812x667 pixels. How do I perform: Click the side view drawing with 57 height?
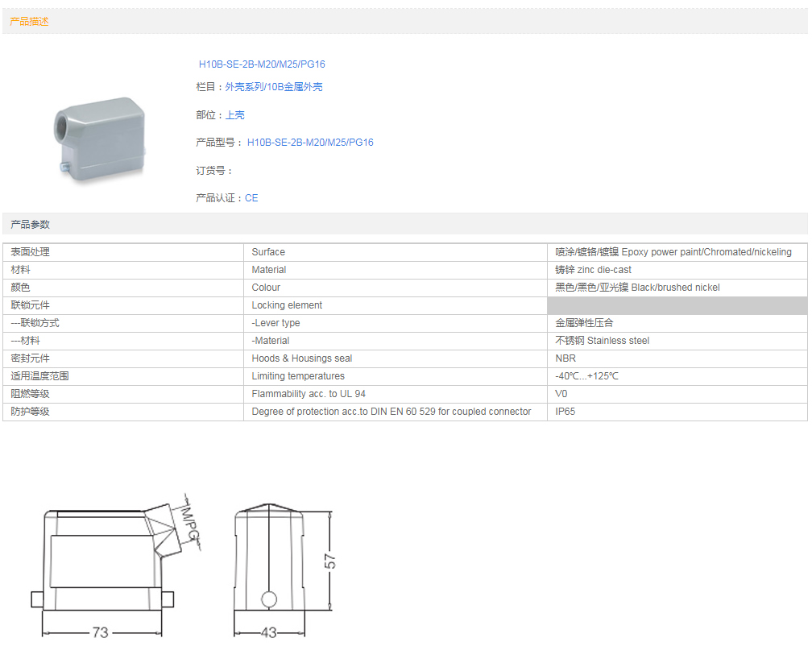coord(269,568)
